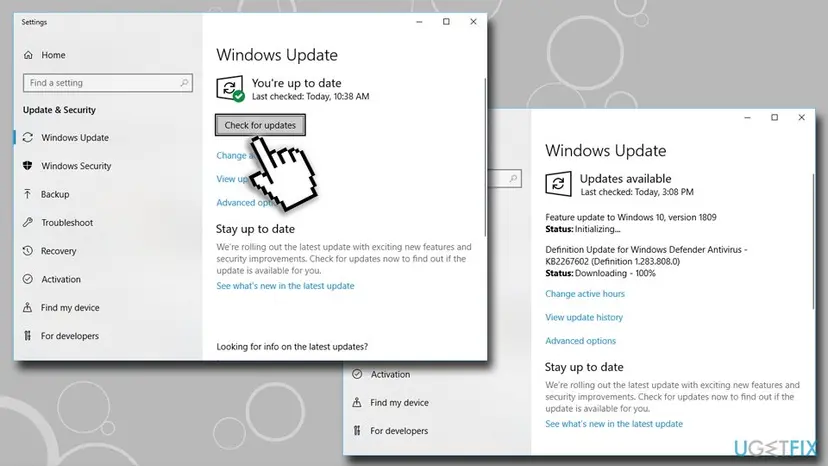Open the Recovery page in the front window

point(59,251)
